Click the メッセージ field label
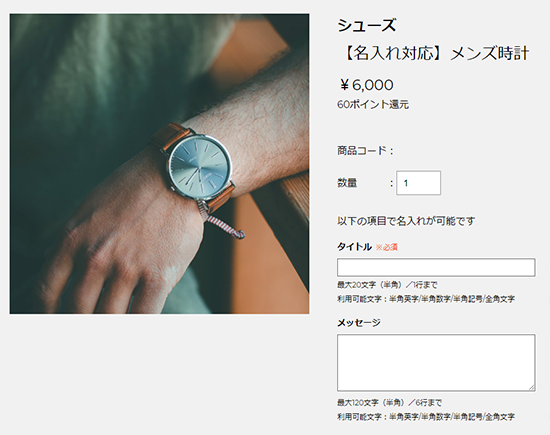 tap(359, 323)
